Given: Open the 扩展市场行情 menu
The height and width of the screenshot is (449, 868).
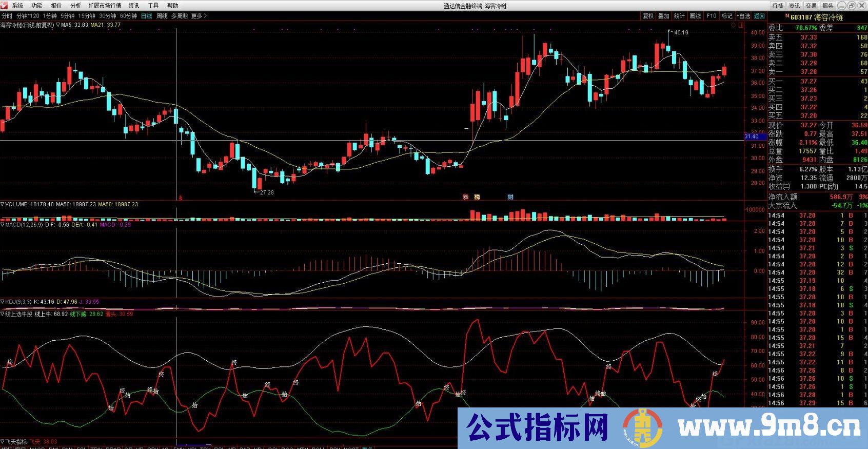Looking at the screenshot, I should pyautogui.click(x=105, y=6).
